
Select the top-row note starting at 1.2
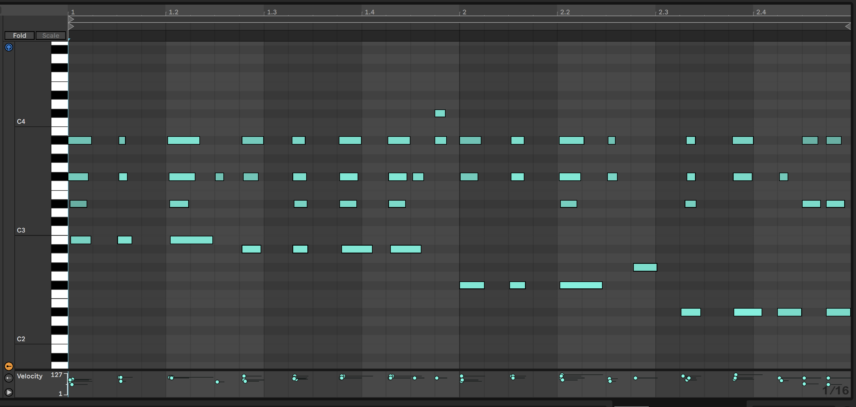click(x=183, y=141)
